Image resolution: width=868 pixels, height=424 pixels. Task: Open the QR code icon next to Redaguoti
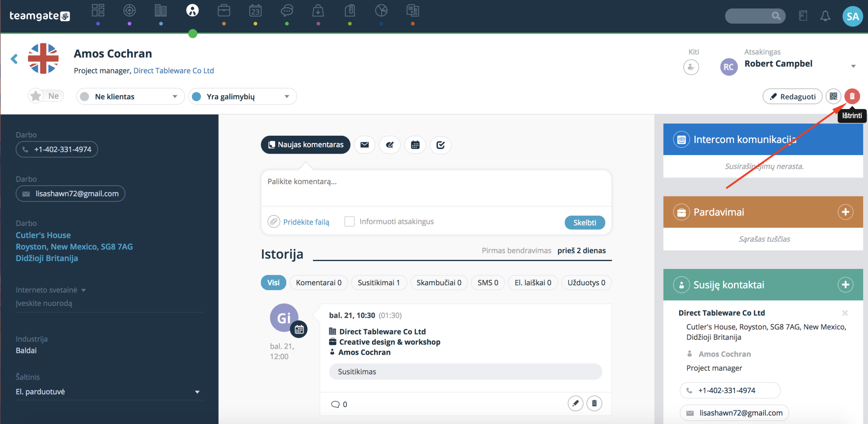pos(833,96)
